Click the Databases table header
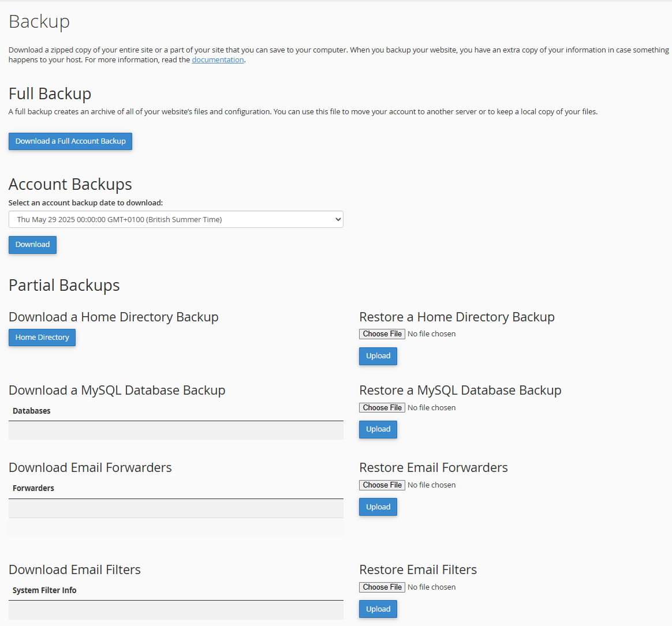 click(32, 411)
